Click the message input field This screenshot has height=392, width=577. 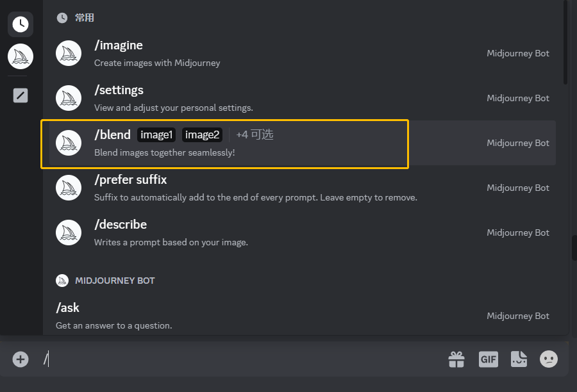244,359
